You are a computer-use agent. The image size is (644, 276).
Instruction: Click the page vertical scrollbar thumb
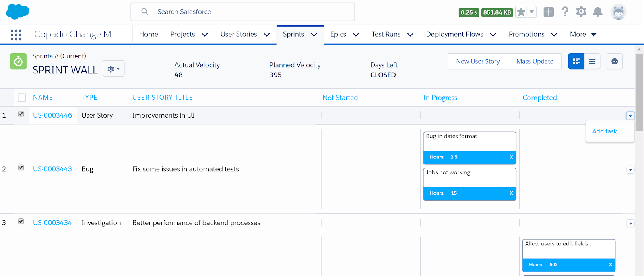pos(639,92)
